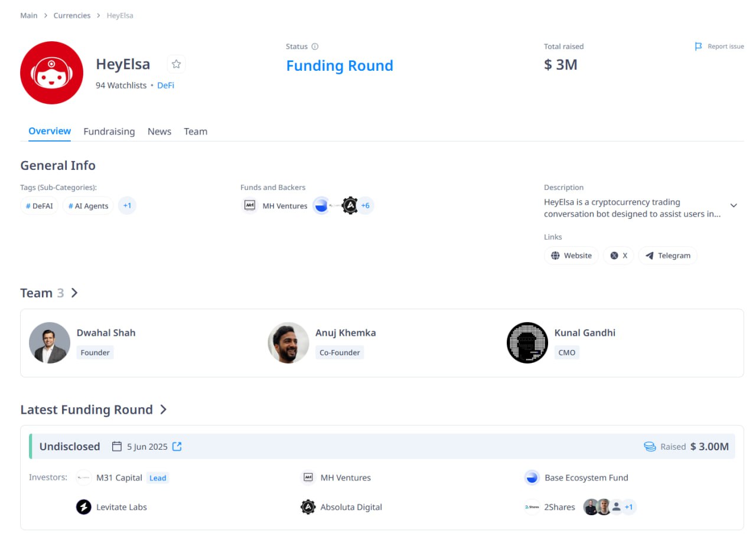Screen dimensions: 756x540
Task: Expand the Description text chevron
Action: (x=734, y=205)
